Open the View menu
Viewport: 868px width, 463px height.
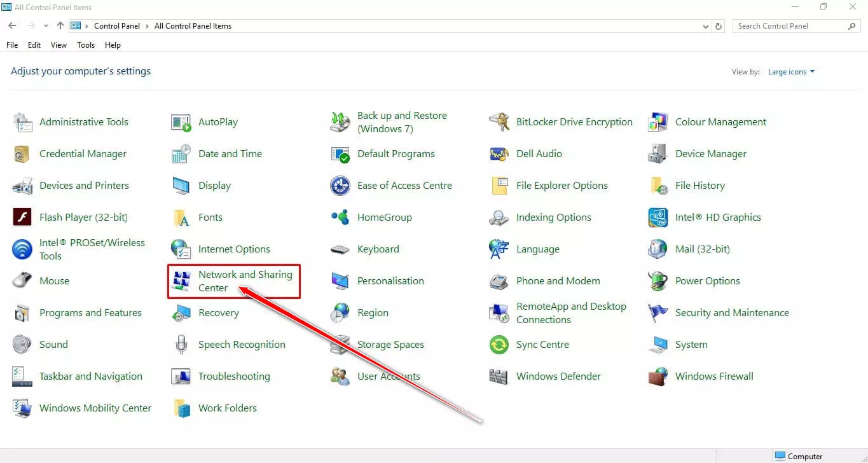pyautogui.click(x=59, y=45)
